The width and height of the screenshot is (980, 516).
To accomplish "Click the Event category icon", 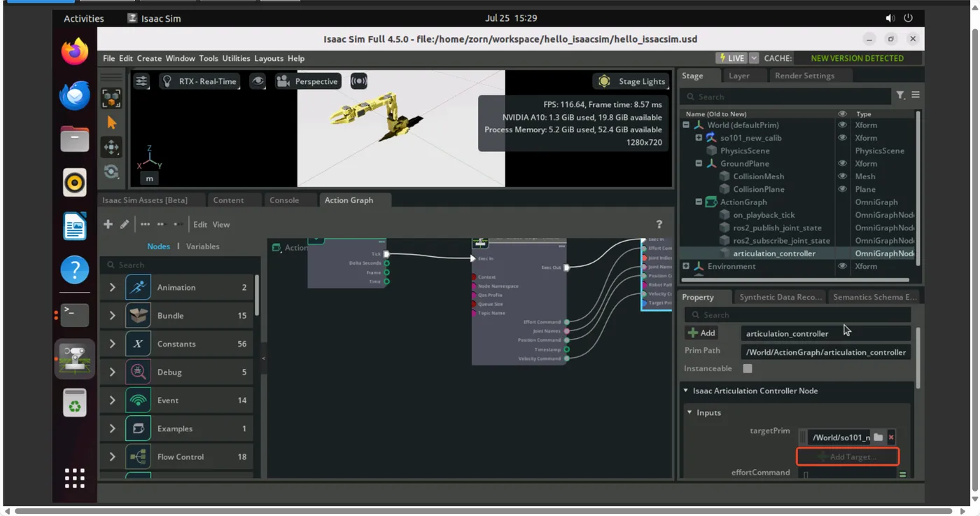I will click(x=139, y=400).
